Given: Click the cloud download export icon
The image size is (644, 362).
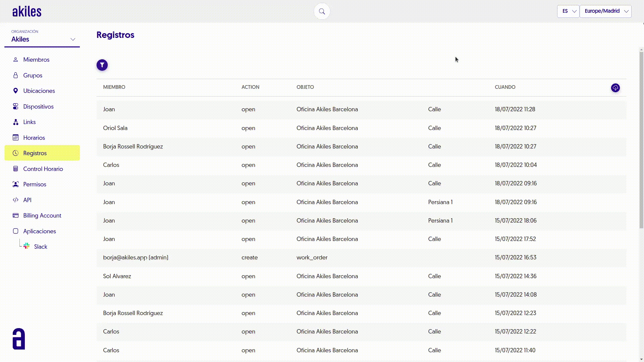Looking at the screenshot, I should click(x=615, y=88).
